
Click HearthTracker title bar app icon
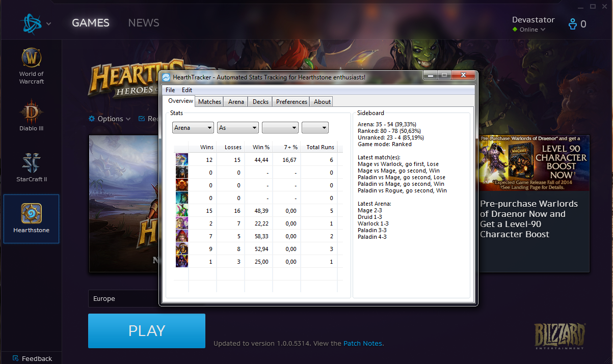pyautogui.click(x=166, y=77)
